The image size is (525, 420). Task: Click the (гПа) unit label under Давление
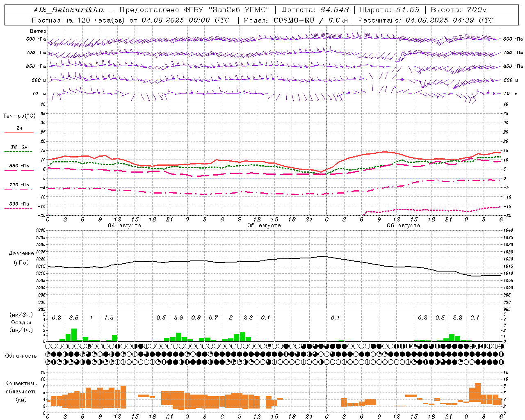21,262
